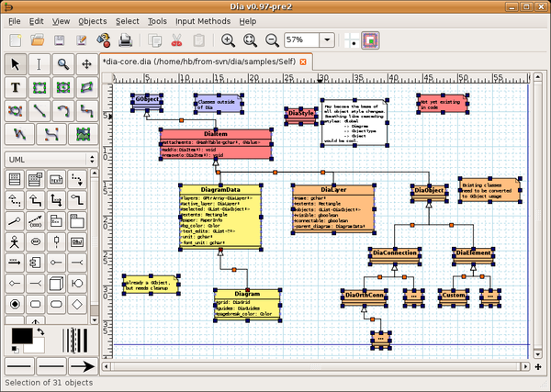Click the Zoom In toolbar icon

click(x=228, y=40)
